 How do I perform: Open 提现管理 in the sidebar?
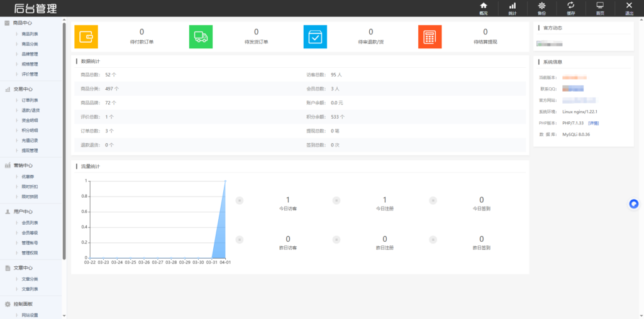(30, 151)
